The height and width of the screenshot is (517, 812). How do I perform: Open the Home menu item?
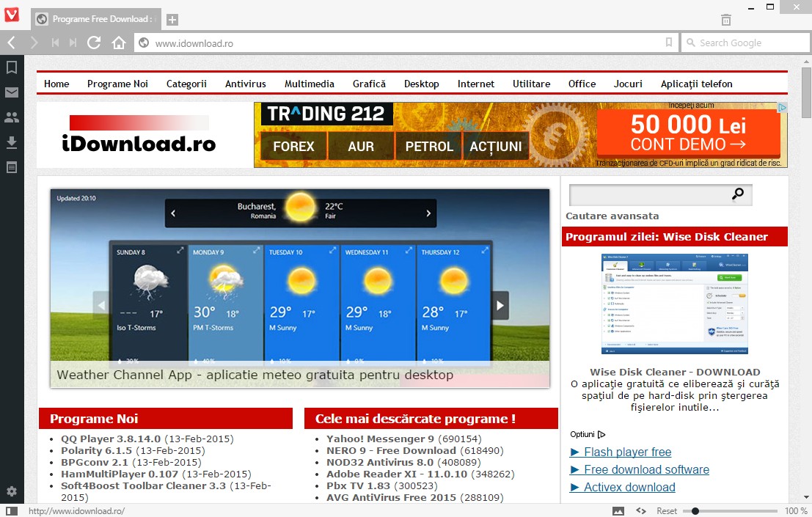tap(56, 84)
